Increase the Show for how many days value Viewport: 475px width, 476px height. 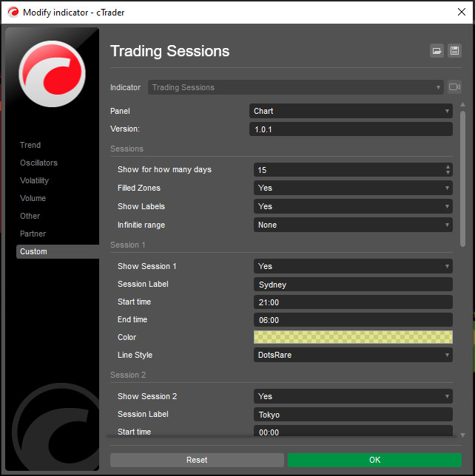tap(448, 166)
